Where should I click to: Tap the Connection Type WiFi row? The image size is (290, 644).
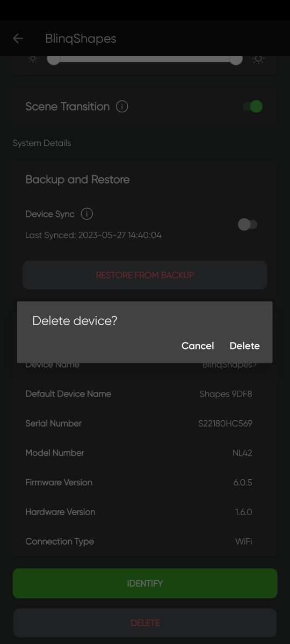click(x=139, y=541)
